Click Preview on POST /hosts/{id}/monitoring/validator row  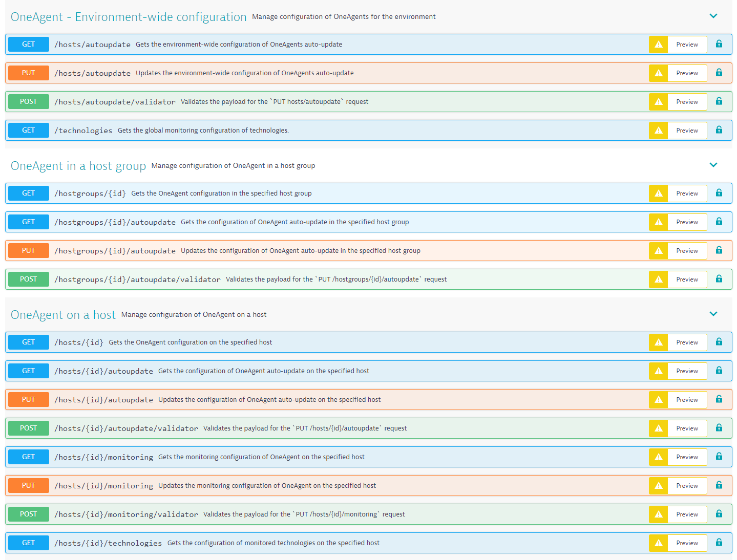[x=687, y=514]
